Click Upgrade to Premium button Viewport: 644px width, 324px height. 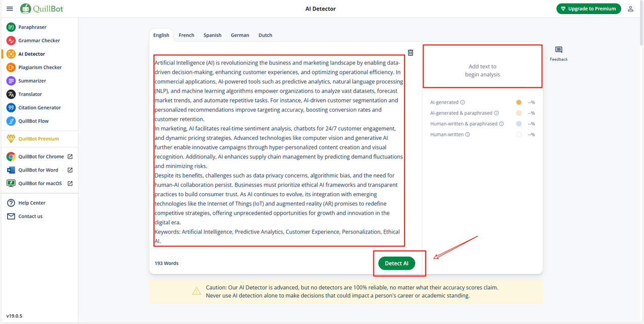click(x=589, y=9)
